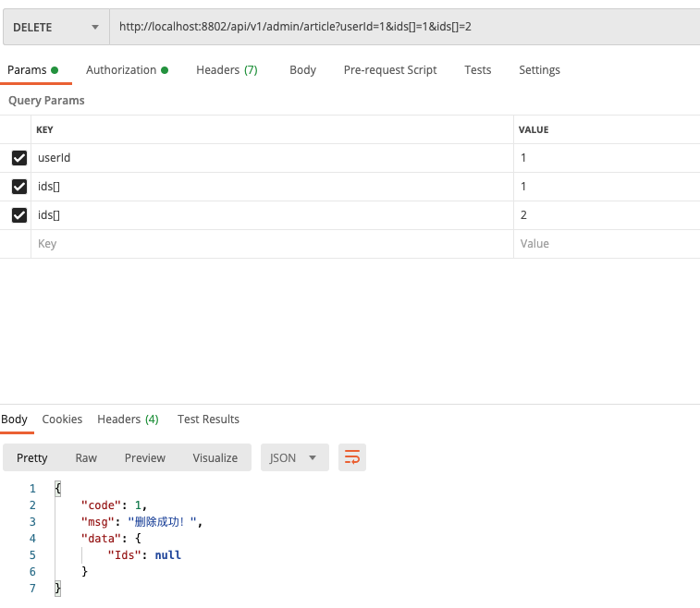Click the value 1 cell of the first ids[] row
This screenshot has width=700, height=608.
[x=607, y=187]
